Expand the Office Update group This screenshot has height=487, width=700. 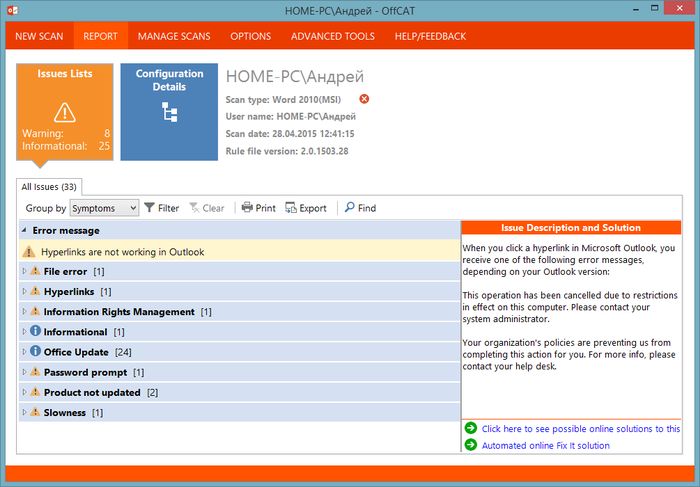pos(25,352)
